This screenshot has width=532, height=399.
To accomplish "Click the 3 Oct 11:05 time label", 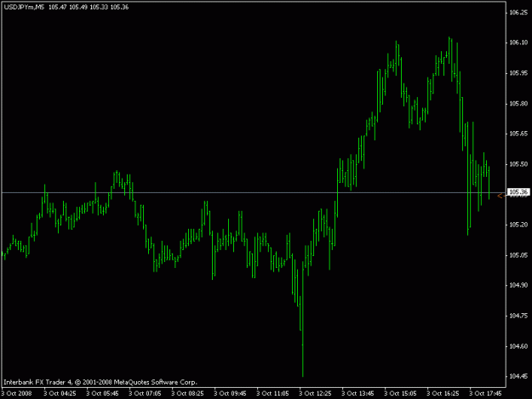I will (x=272, y=394).
